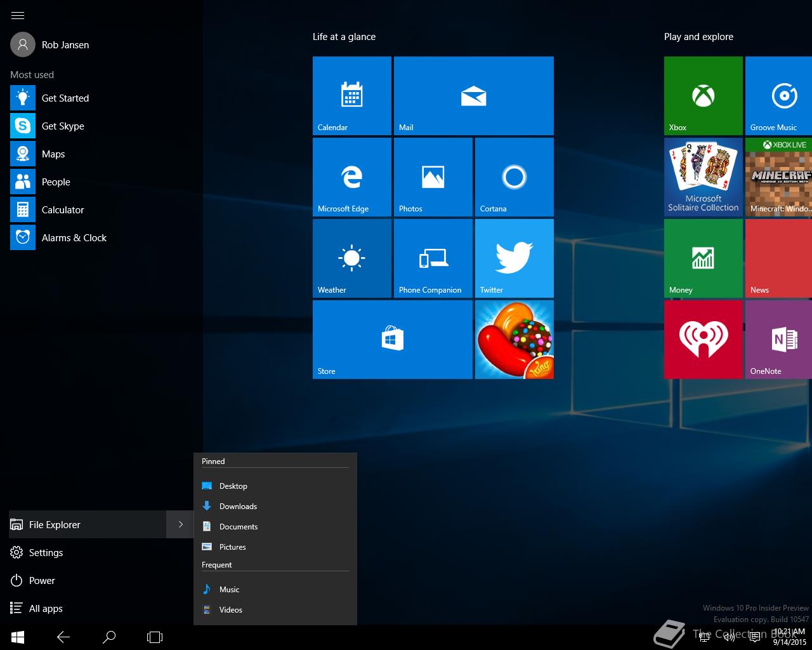
Task: Open taskbar search magnifier
Action: point(109,637)
